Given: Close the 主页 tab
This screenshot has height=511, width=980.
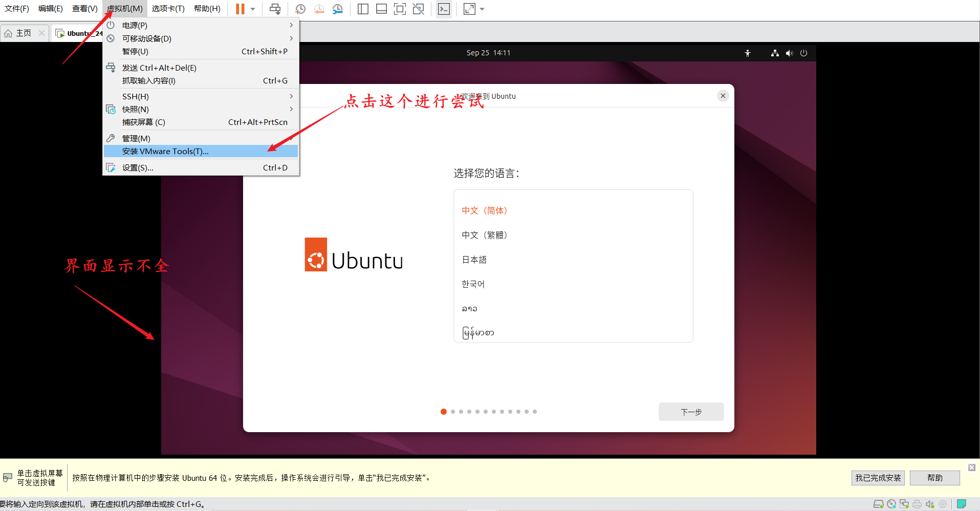Looking at the screenshot, I should coord(42,33).
